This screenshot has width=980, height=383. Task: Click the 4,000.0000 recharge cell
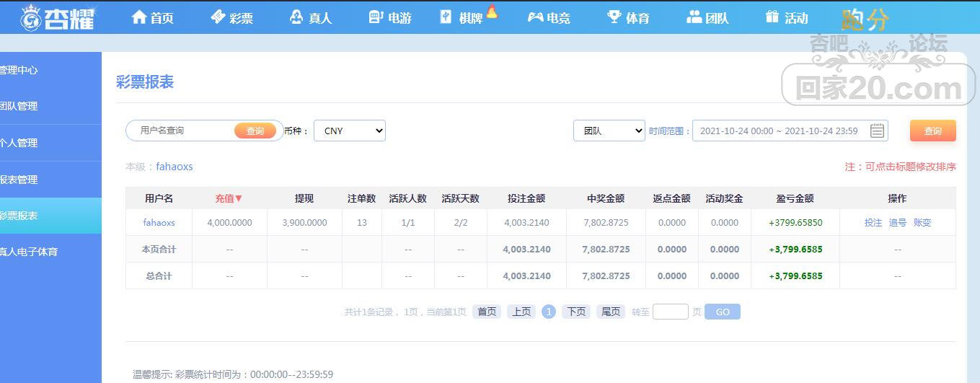pos(229,223)
